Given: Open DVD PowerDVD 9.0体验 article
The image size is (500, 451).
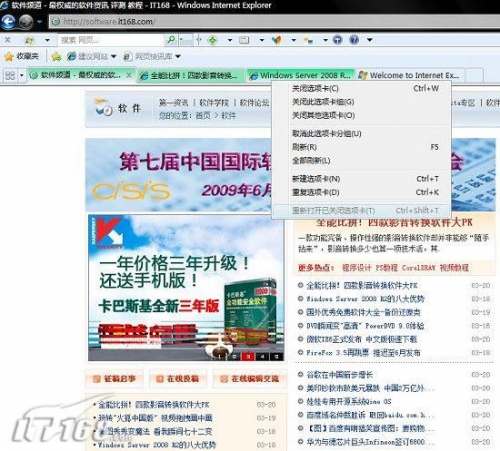Looking at the screenshot, I should click(365, 326).
